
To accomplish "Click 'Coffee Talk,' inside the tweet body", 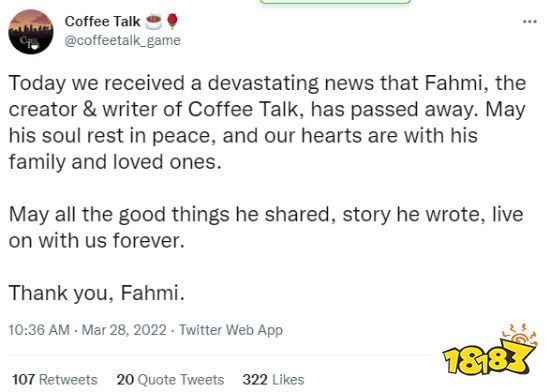I will point(248,109).
